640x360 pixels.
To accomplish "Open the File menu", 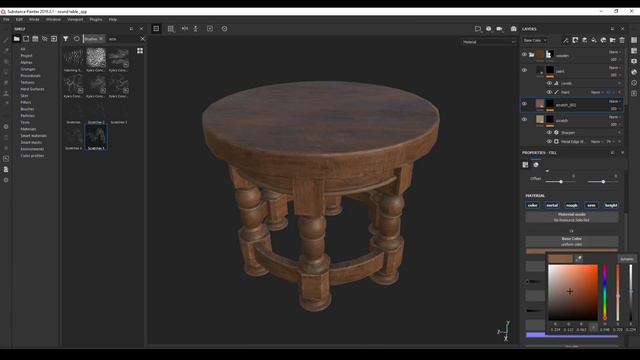I will (6, 19).
